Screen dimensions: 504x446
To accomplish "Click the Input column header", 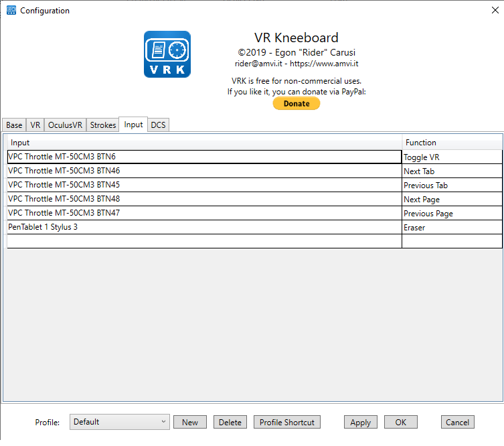I will (204, 143).
